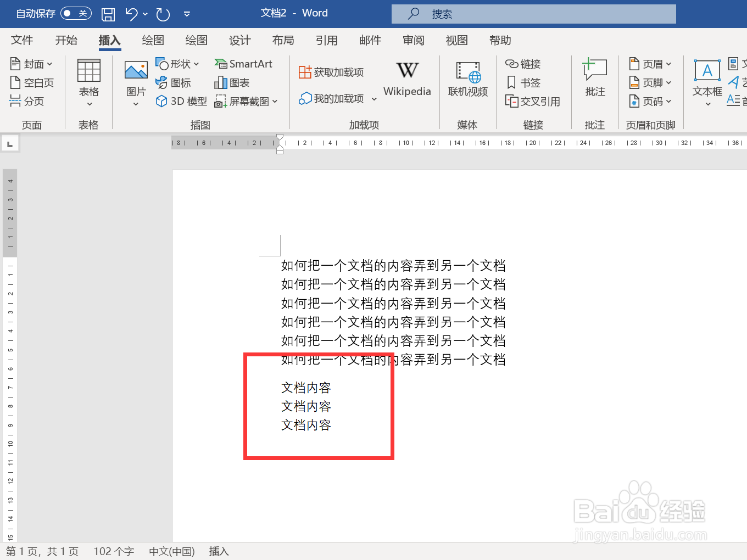Click the 102 个字 word count
The image size is (747, 560).
point(114,551)
